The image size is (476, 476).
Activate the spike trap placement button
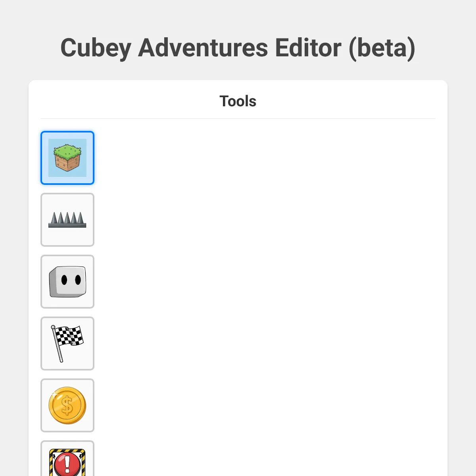tap(67, 220)
